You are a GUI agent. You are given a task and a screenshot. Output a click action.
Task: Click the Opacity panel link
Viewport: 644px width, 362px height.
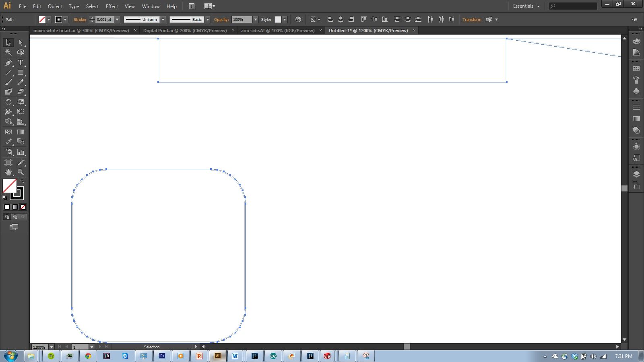pyautogui.click(x=221, y=19)
